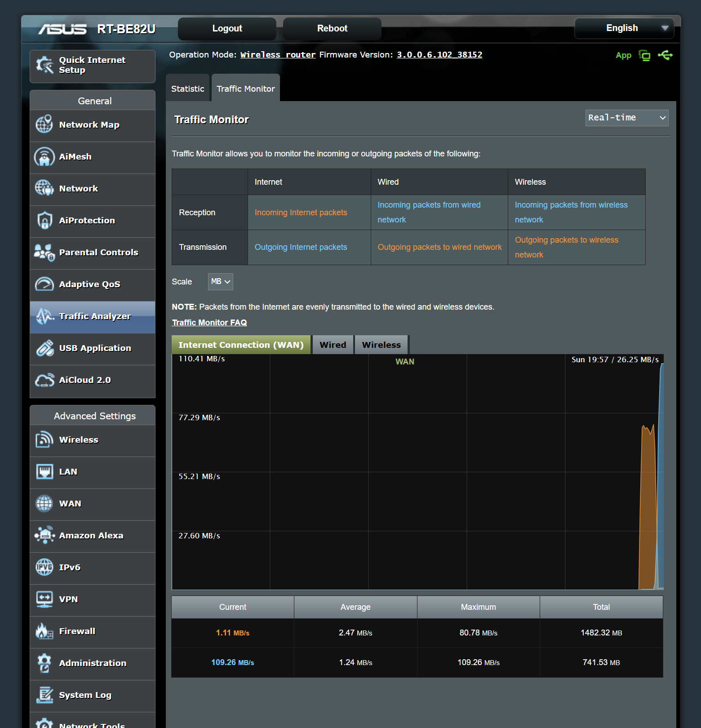Screen dimensions: 701x728
Task: Click the orange upload traffic spike on graph
Action: tap(648, 508)
